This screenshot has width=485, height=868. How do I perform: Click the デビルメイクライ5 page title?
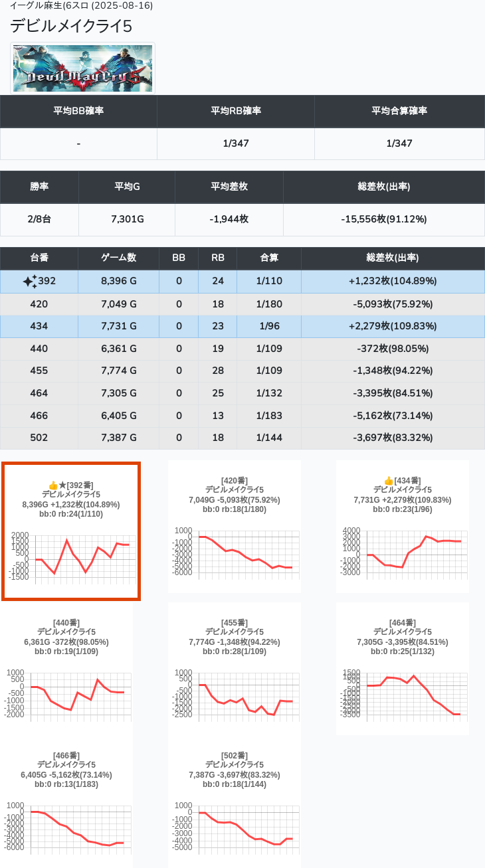(71, 26)
